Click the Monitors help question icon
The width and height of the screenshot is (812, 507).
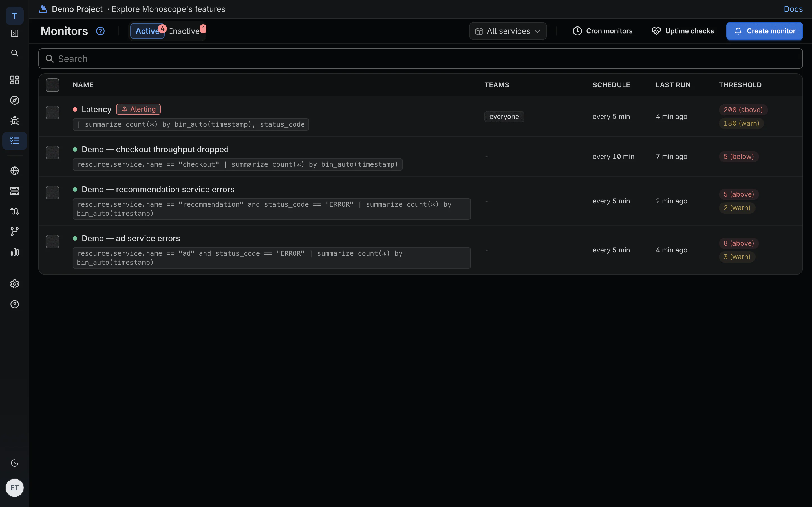coord(100,31)
